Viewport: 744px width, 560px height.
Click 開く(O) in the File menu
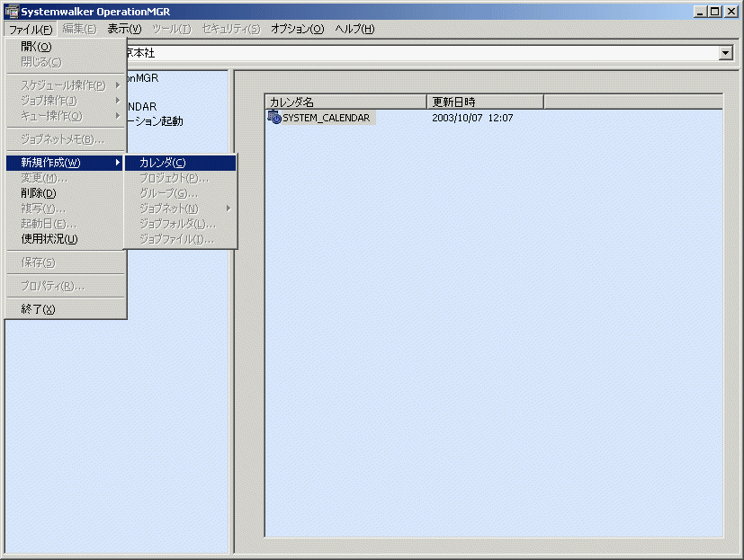click(36, 47)
